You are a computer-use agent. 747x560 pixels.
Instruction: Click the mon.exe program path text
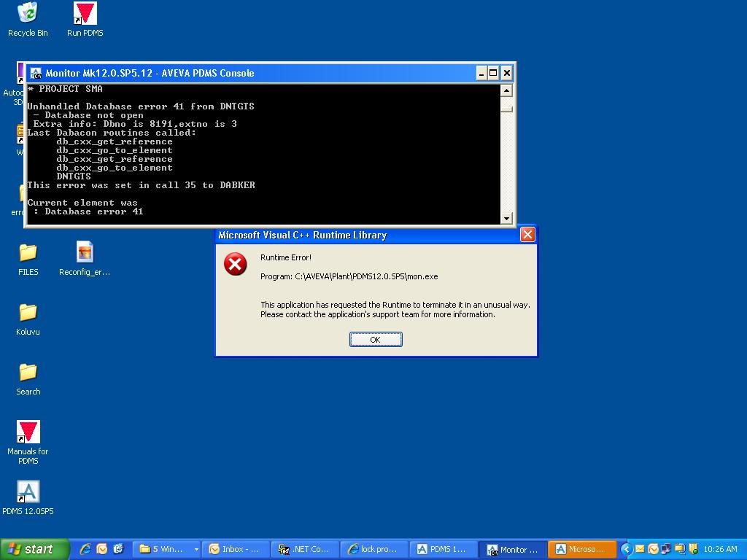point(349,276)
